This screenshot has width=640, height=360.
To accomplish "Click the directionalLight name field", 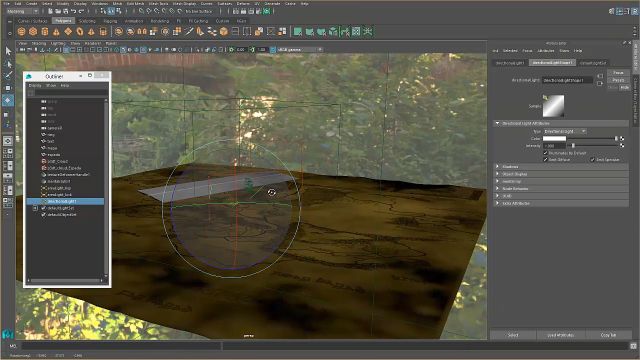I will pyautogui.click(x=567, y=80).
